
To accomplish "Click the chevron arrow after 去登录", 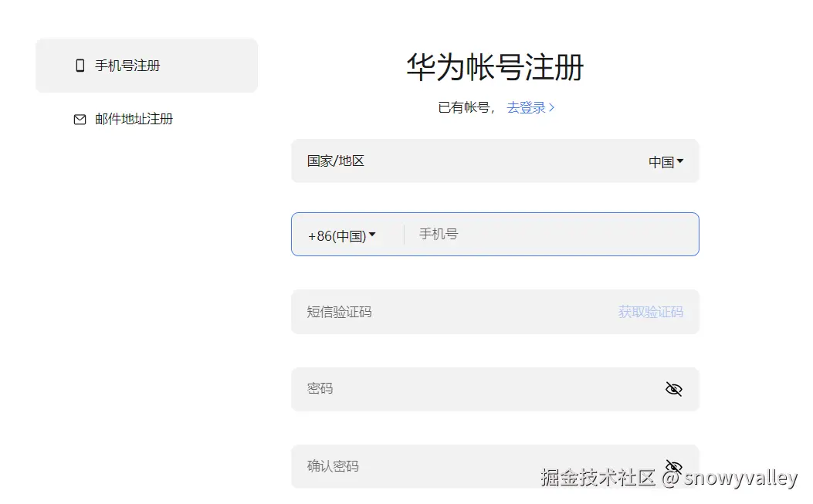I will point(551,108).
